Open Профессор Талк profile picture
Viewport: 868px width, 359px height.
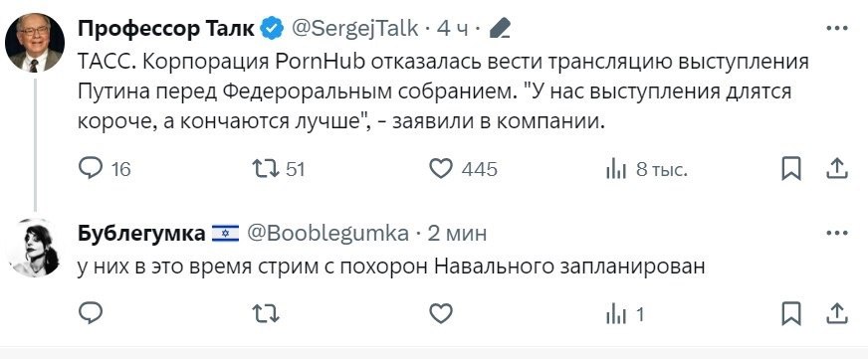[x=35, y=43]
